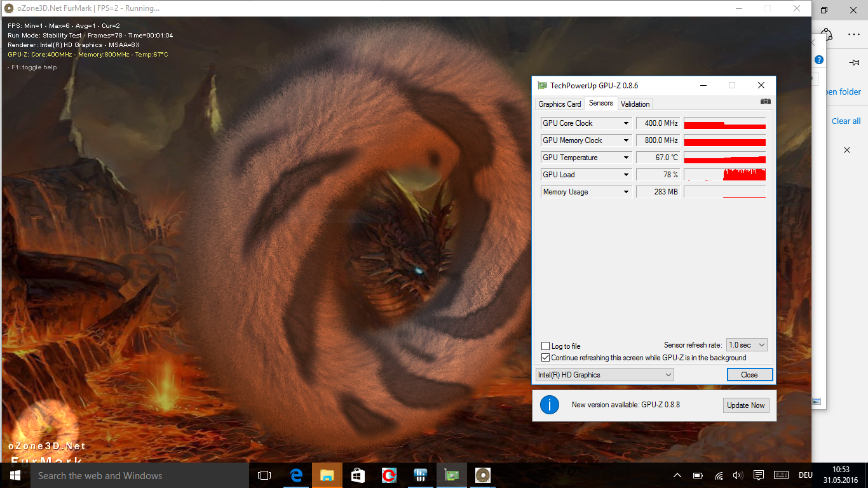Image resolution: width=868 pixels, height=488 pixels.
Task: Dismiss the item with X under Clear all
Action: pyautogui.click(x=847, y=150)
